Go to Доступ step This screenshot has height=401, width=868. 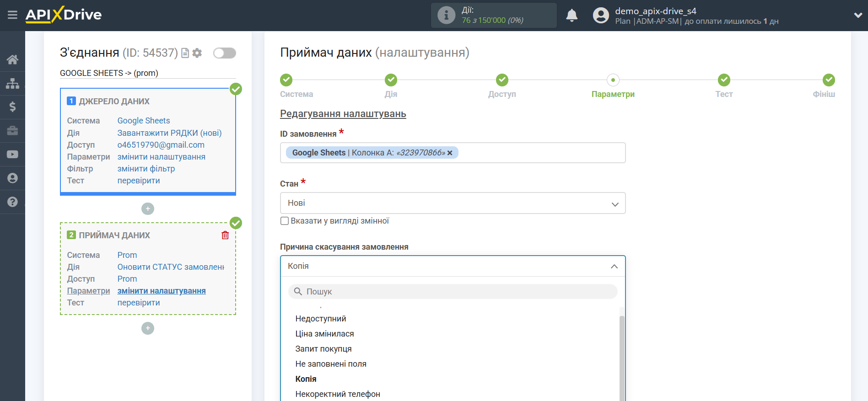click(502, 80)
